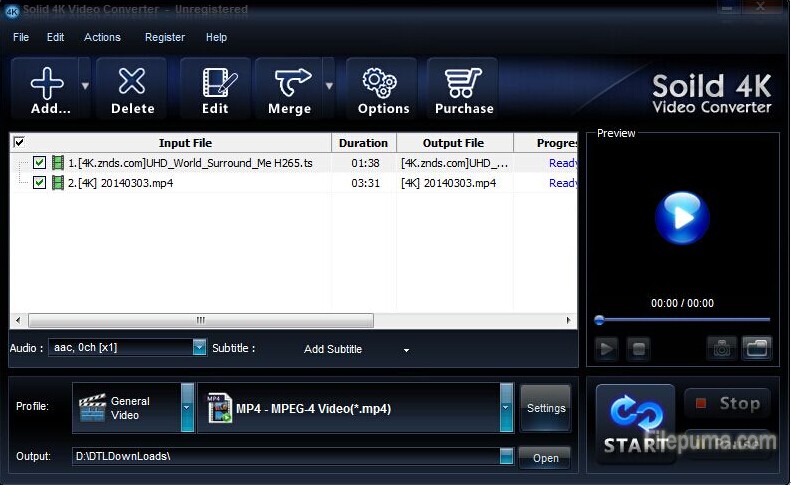Click the Output File column header

point(454,143)
